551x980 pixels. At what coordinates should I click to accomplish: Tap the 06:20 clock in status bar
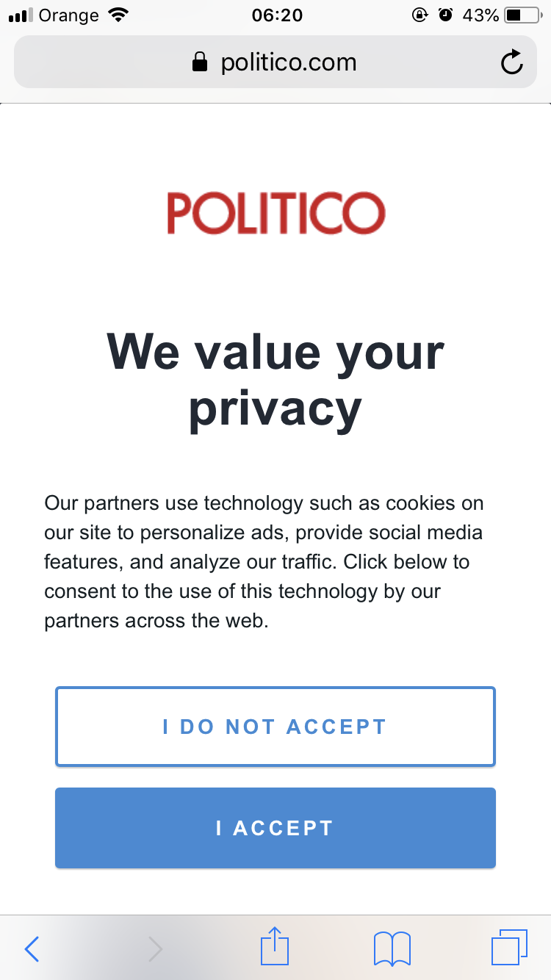(x=277, y=15)
